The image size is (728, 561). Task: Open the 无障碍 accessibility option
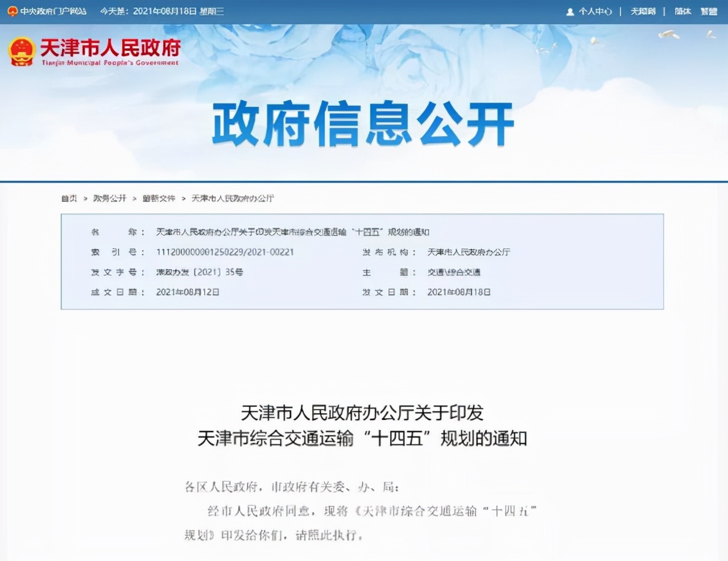[x=643, y=11]
